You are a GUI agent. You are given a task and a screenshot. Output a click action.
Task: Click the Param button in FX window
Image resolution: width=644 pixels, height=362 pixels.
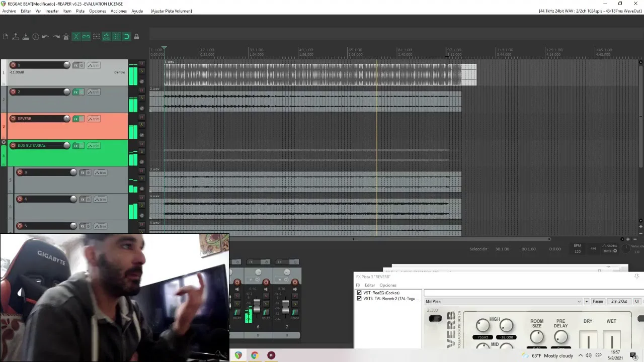pos(598,302)
